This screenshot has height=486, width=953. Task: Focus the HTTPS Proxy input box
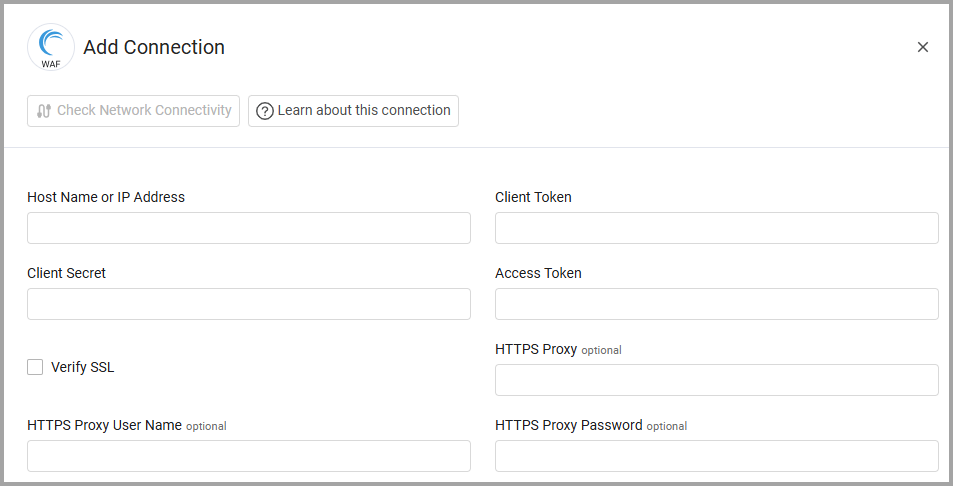716,380
